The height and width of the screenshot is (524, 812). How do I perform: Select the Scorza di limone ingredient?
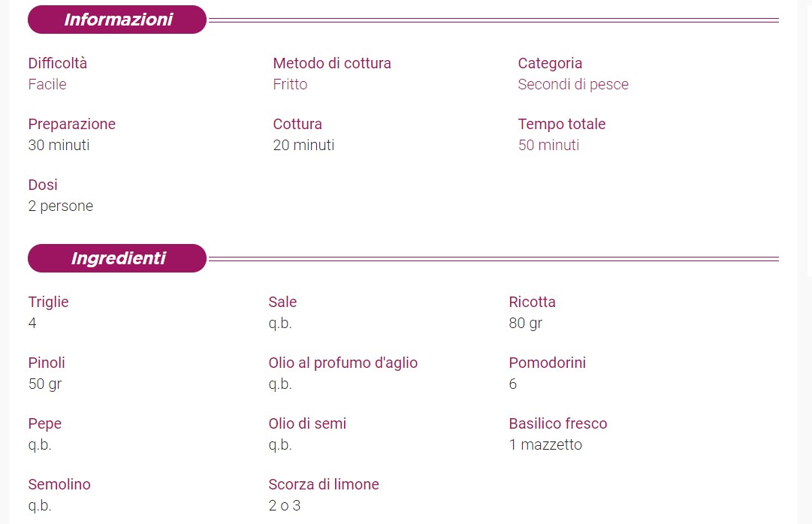[x=323, y=484]
